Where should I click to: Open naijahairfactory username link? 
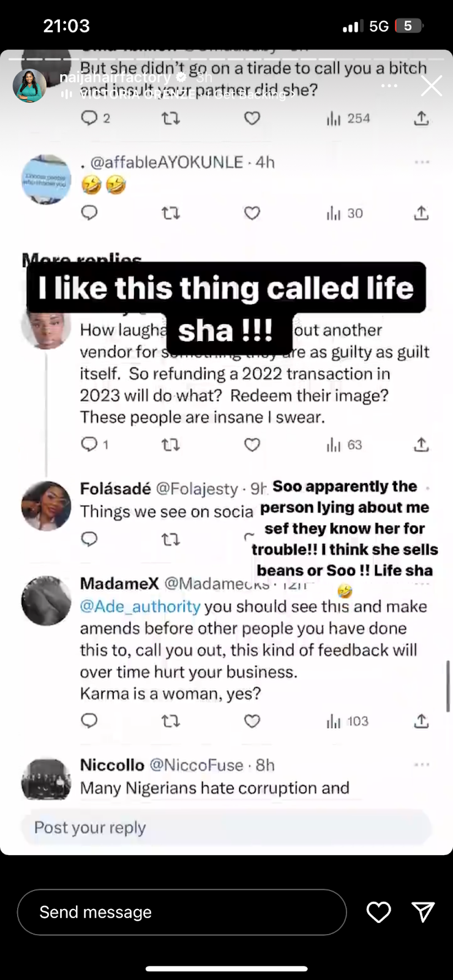tap(114, 77)
